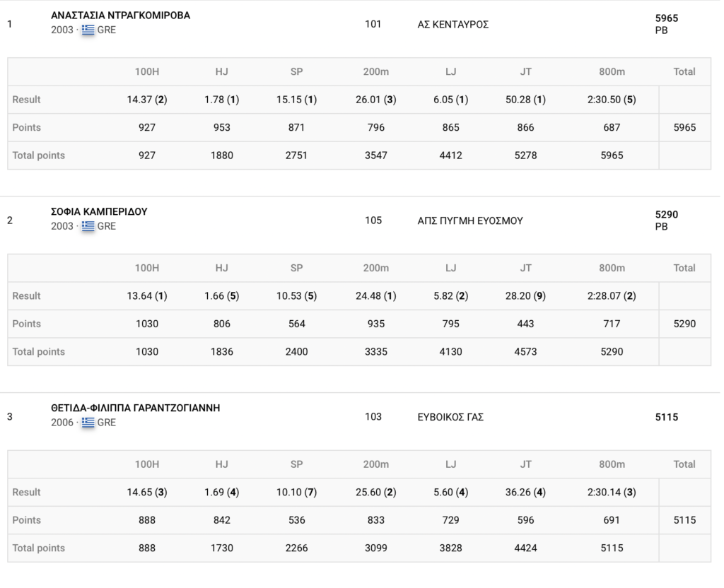Click the Greek flag beside ΑΝΑΣΤΑΣΙΑ ΝΤΡΑΓΚΟΜΙΡΟΒΑ
This screenshot has width=724, height=588.
pyautogui.click(x=88, y=30)
